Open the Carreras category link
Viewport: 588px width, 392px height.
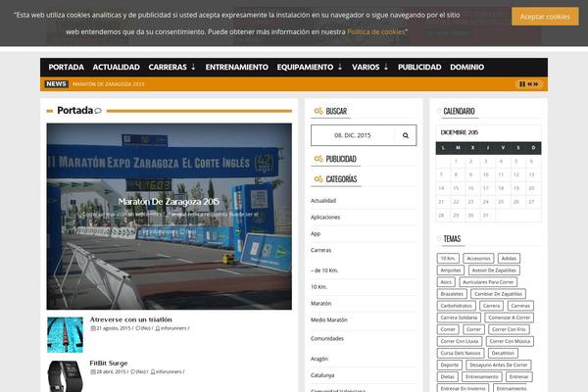tap(320, 250)
